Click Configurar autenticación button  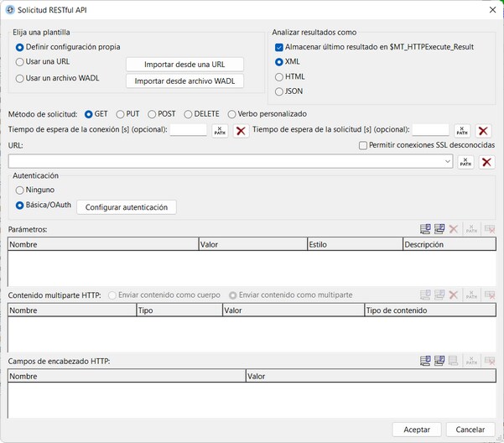[127, 207]
